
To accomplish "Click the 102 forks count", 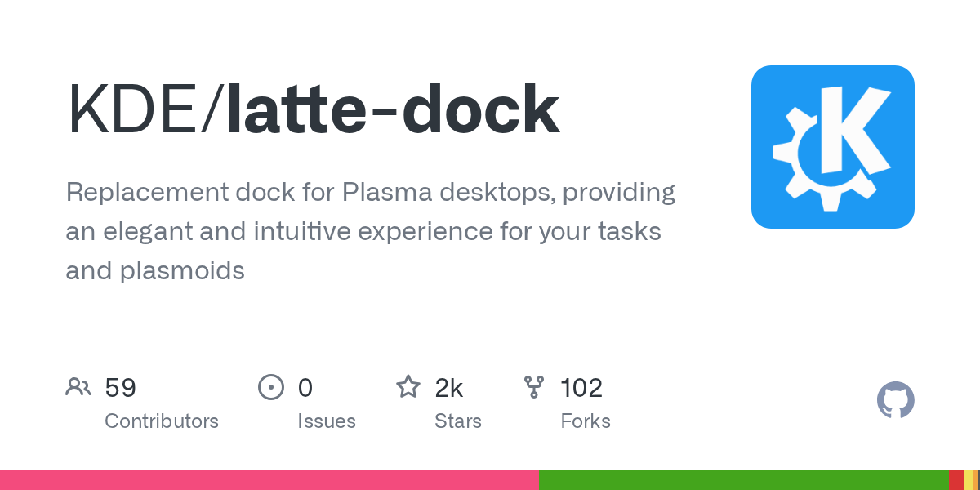I will point(581,388).
